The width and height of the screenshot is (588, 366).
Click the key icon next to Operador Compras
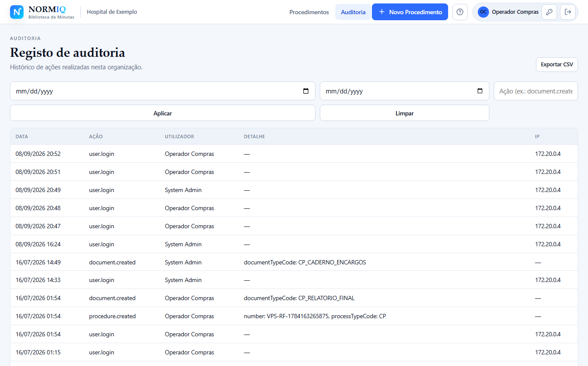(549, 12)
